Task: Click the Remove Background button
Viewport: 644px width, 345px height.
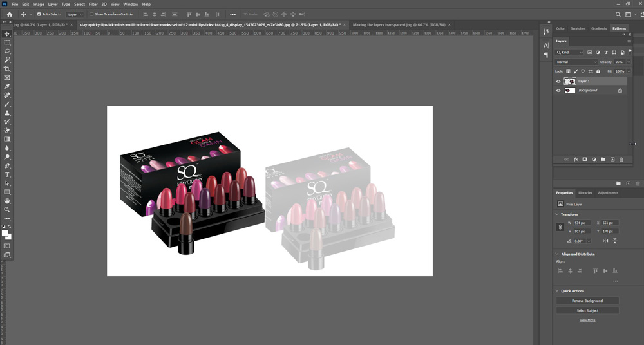Action: 587,301
